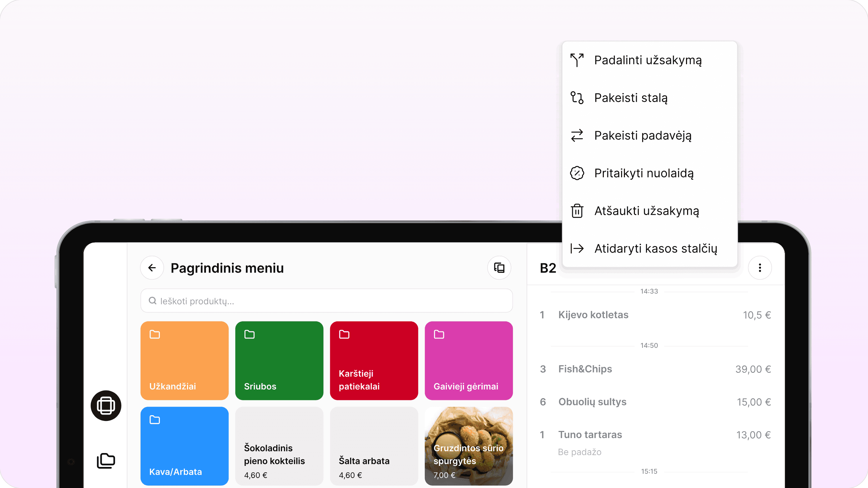Click the 39,00 € price

753,369
